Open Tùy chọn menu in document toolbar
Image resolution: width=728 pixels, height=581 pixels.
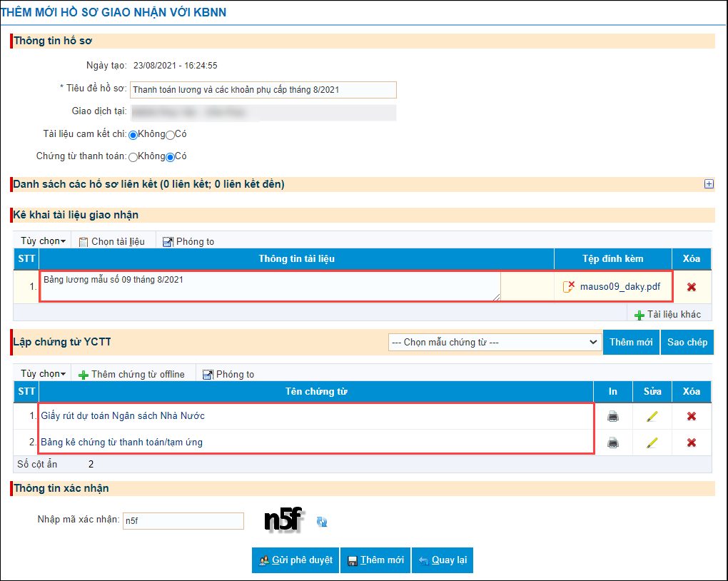43,241
